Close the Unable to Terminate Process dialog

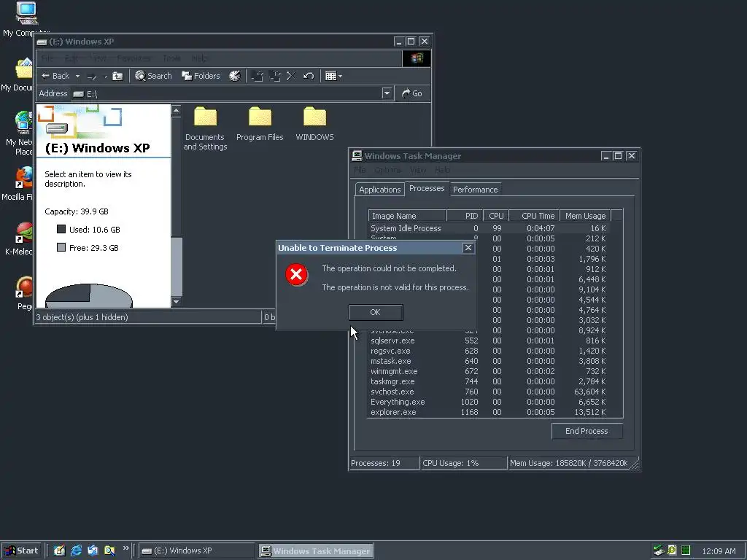pos(468,248)
